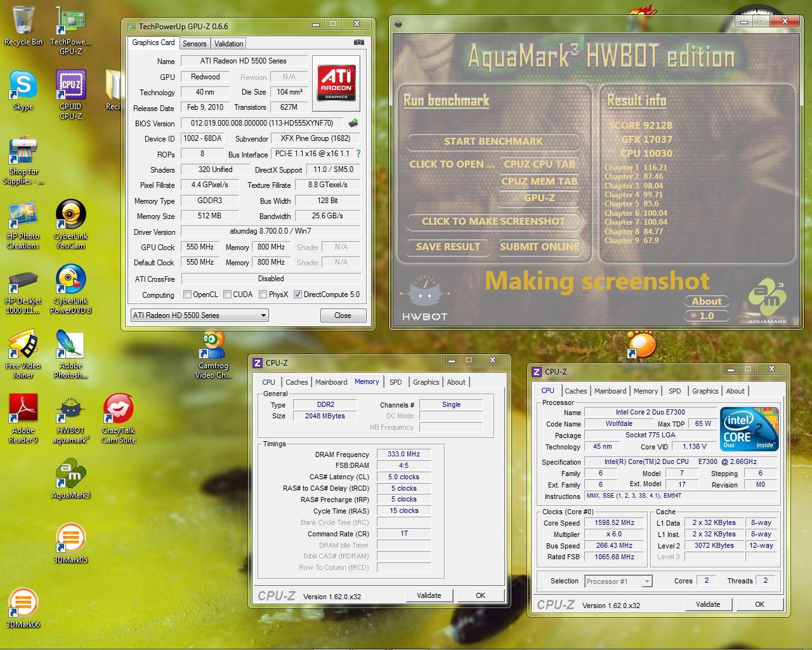Click the ATI Radeon logo in GPU-Z
This screenshot has width=812, height=650.
336,82
